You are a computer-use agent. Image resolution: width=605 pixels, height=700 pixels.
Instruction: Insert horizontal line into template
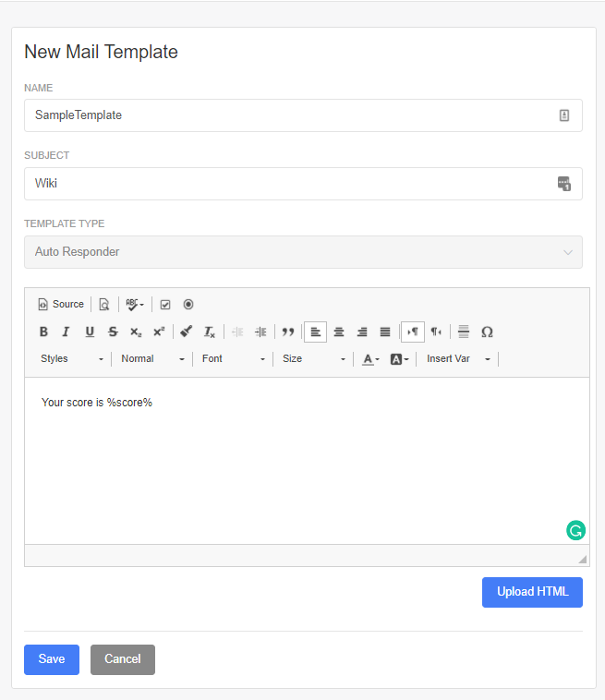coord(464,332)
